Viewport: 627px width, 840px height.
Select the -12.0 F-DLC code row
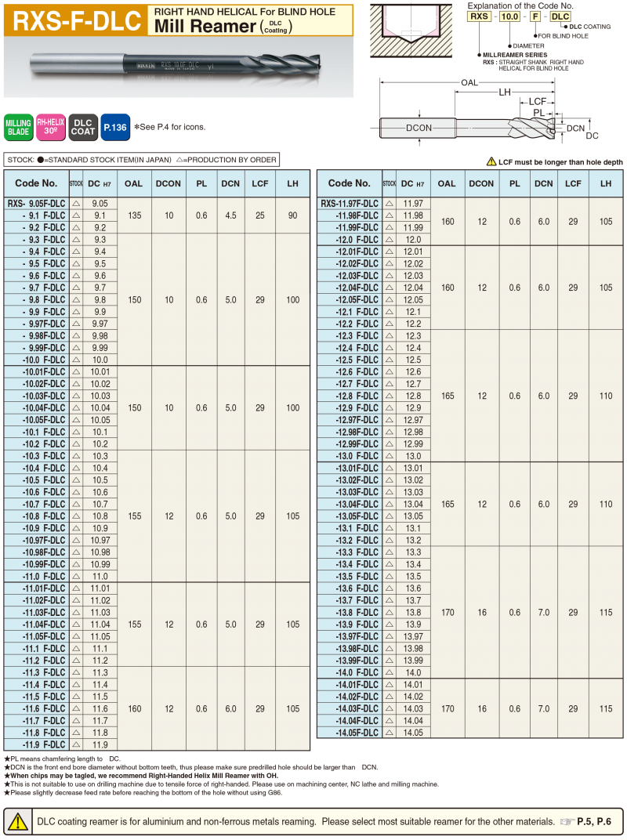tap(349, 239)
